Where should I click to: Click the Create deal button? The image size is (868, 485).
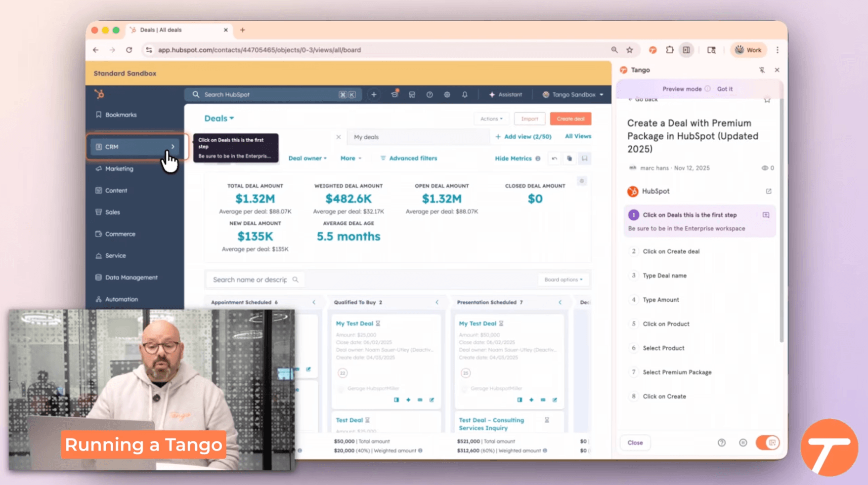(570, 119)
